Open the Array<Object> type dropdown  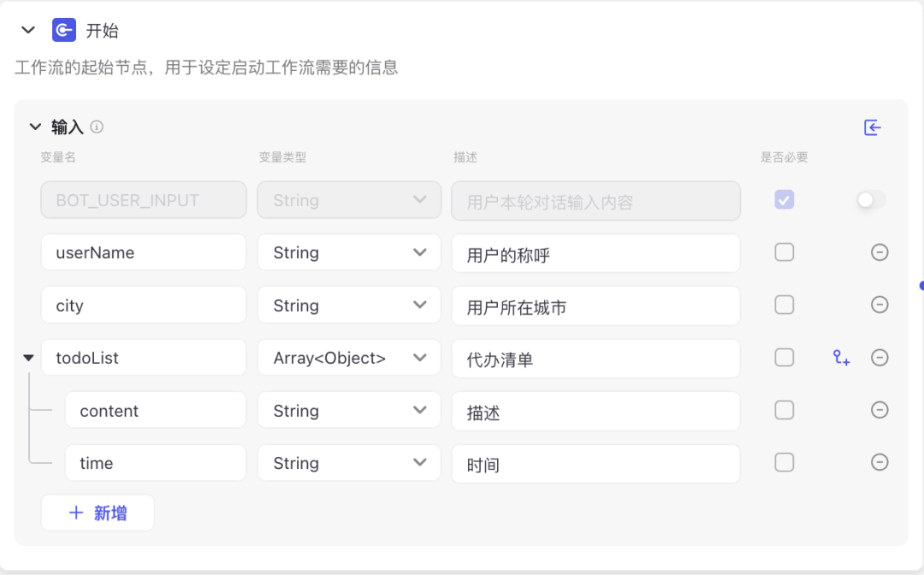coord(349,358)
